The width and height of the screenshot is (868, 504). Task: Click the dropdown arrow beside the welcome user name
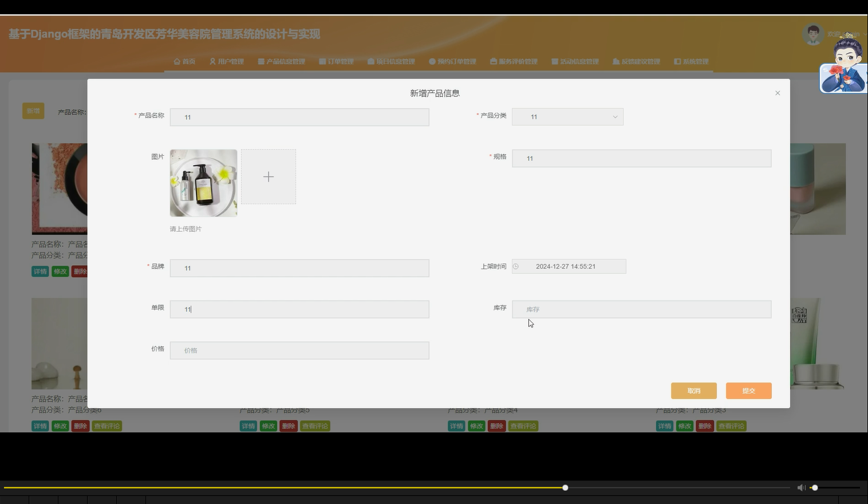pyautogui.click(x=865, y=34)
